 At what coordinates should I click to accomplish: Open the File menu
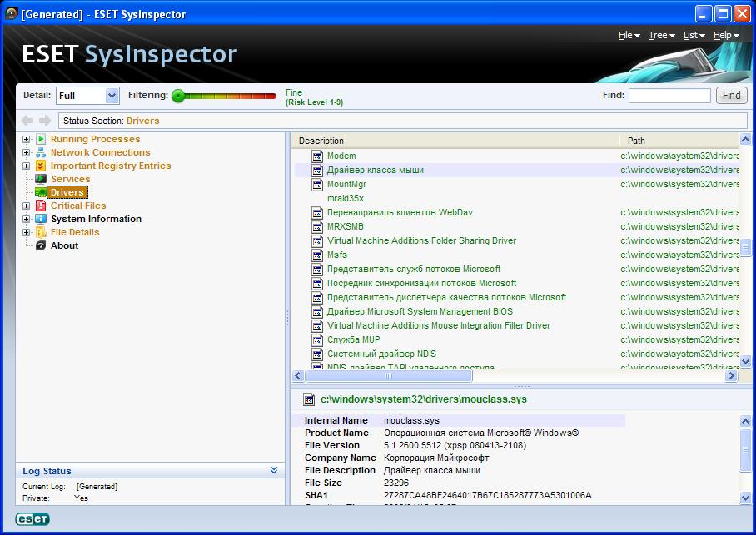[629, 35]
